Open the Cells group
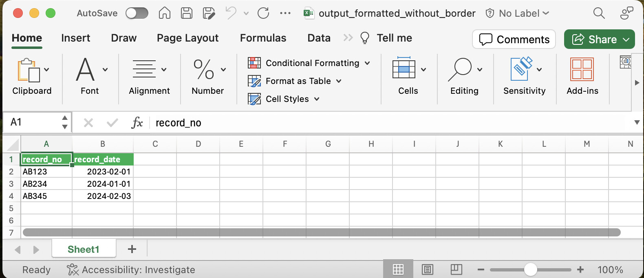This screenshot has width=644, height=278. [x=409, y=77]
